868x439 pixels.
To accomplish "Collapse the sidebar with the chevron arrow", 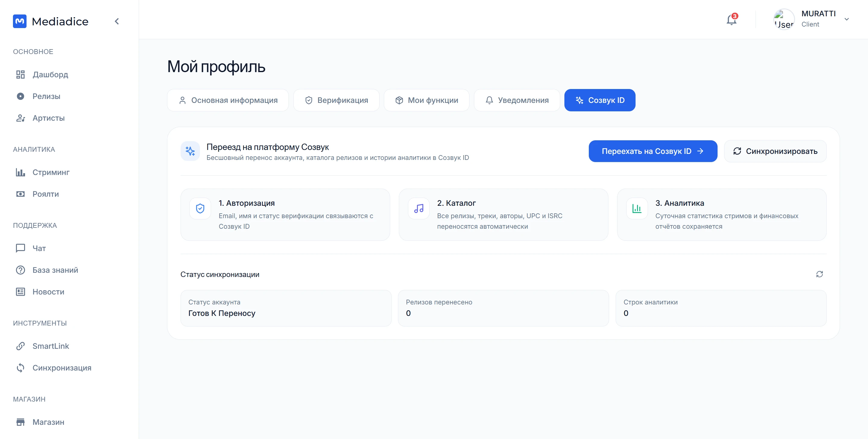I will pos(117,21).
